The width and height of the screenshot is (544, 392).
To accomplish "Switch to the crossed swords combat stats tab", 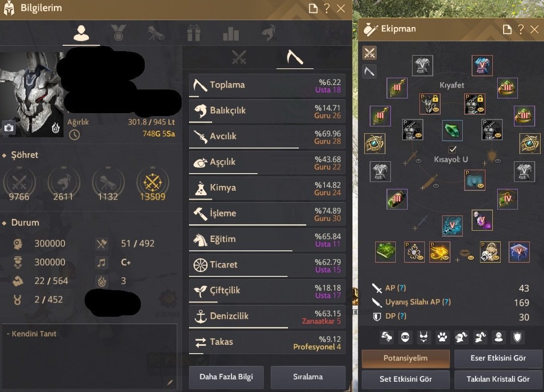I will 239,57.
